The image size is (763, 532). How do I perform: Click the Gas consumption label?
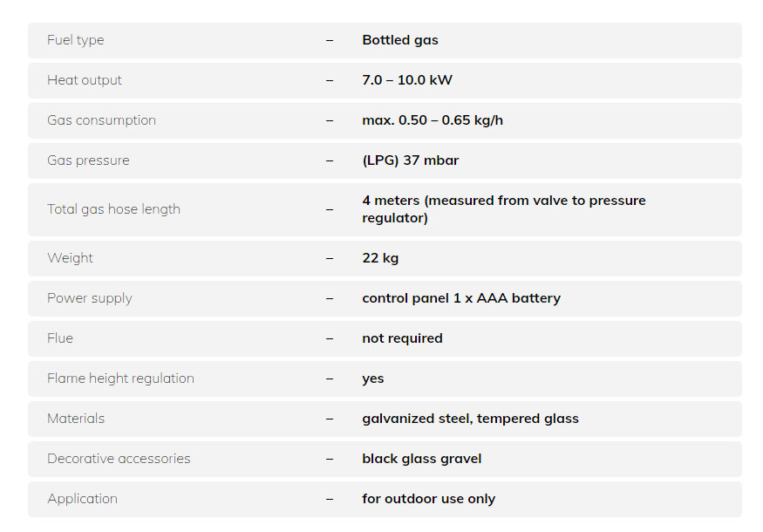click(x=101, y=120)
